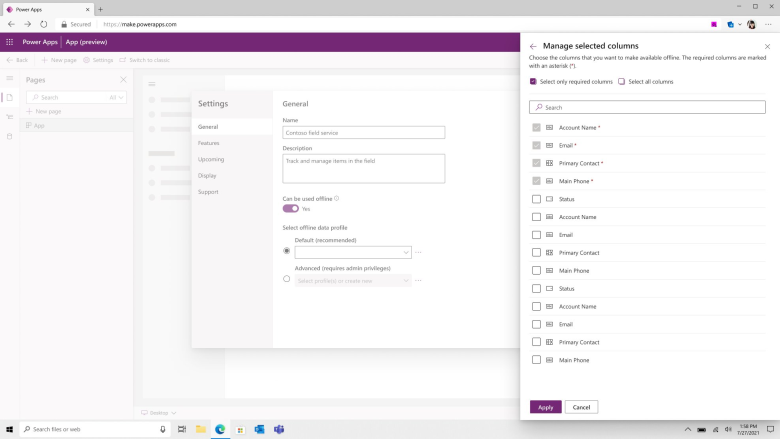Image resolution: width=780 pixels, height=439 pixels.
Task: Open the All filter dropdown in Pages search
Action: click(x=116, y=98)
